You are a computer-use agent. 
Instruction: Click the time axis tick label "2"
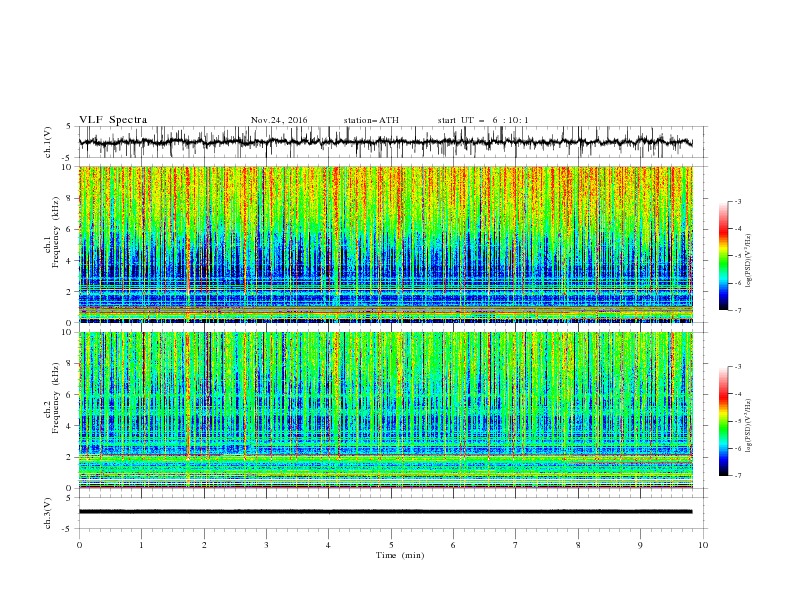pos(204,545)
